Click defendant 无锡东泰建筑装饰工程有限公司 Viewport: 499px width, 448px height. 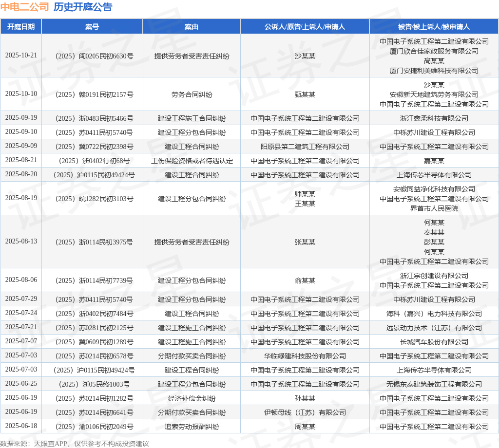pyautogui.click(x=434, y=384)
